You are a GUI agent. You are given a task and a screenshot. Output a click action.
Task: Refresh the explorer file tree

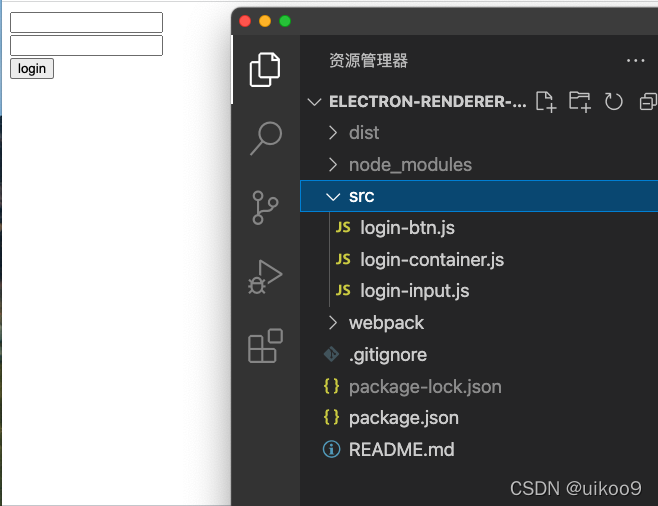click(614, 102)
